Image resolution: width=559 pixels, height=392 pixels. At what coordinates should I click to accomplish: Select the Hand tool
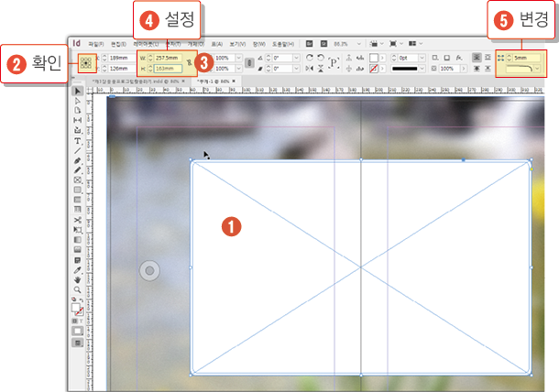tap(77, 279)
